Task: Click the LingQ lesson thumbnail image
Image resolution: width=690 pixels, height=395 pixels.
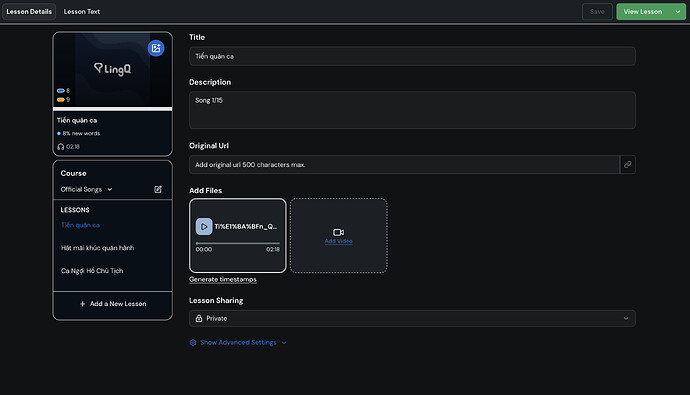Action: click(113, 69)
